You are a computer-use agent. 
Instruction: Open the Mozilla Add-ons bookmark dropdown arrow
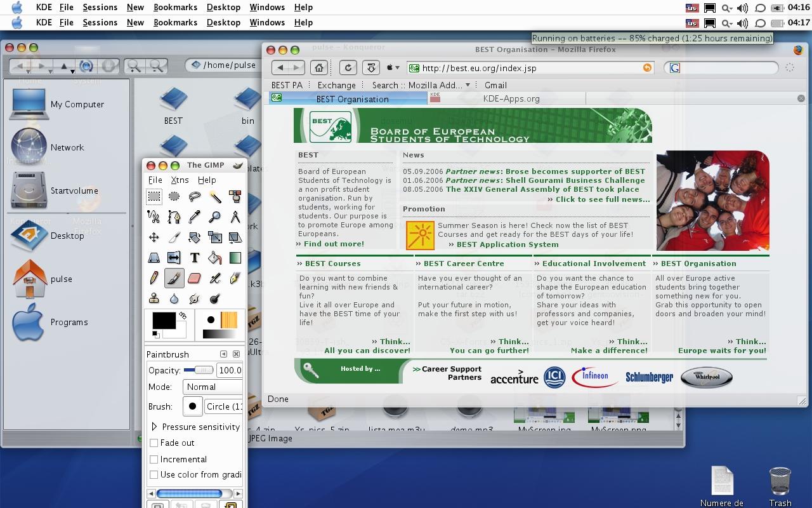468,84
